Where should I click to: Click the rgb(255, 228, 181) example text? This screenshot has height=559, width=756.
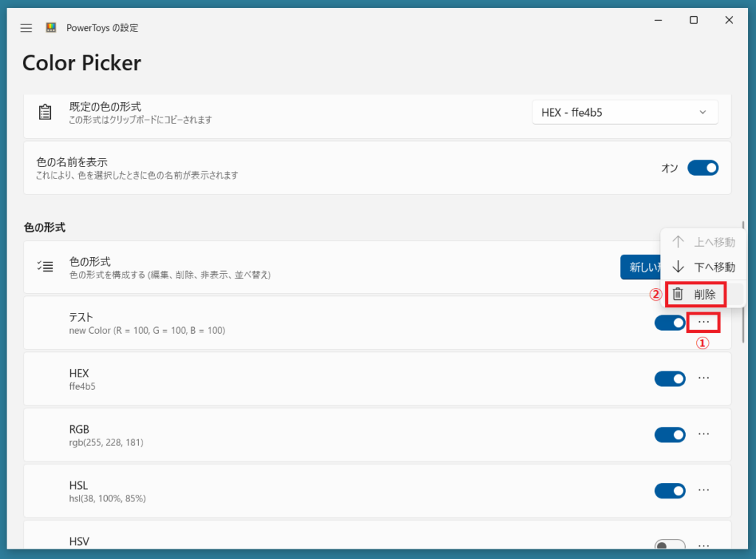pyautogui.click(x=106, y=442)
